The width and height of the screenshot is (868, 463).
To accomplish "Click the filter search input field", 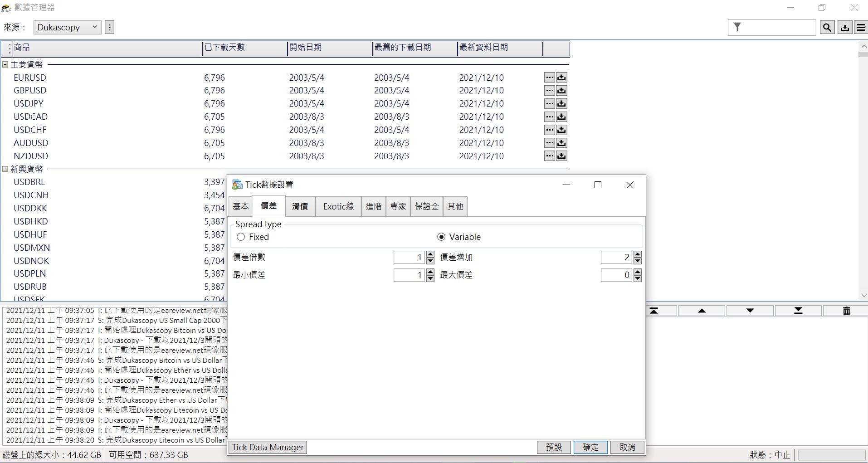I will pyautogui.click(x=772, y=28).
